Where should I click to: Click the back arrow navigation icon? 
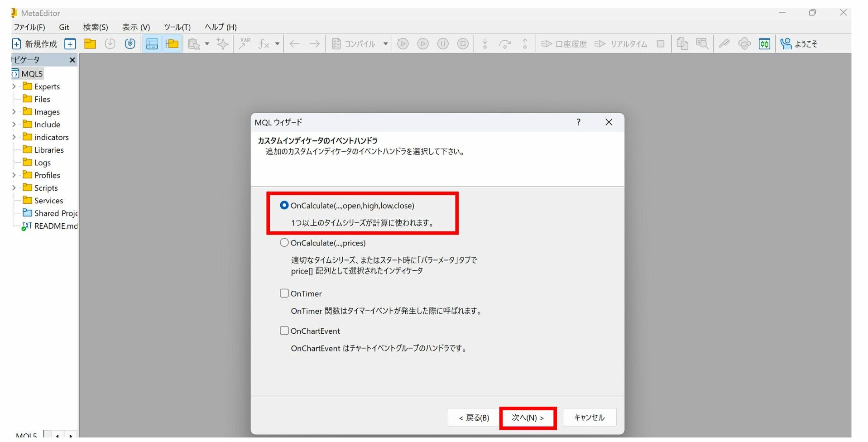pos(295,44)
